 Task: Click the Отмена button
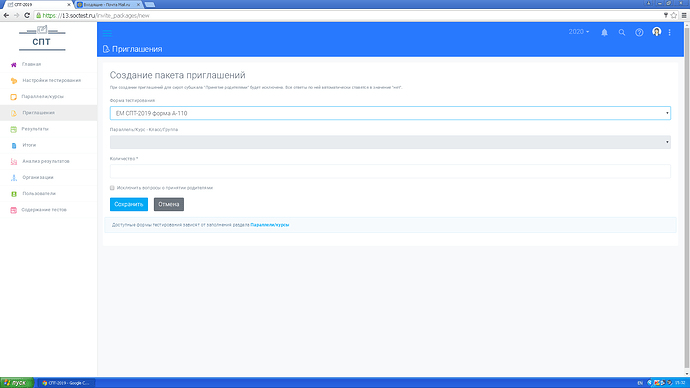pos(169,204)
